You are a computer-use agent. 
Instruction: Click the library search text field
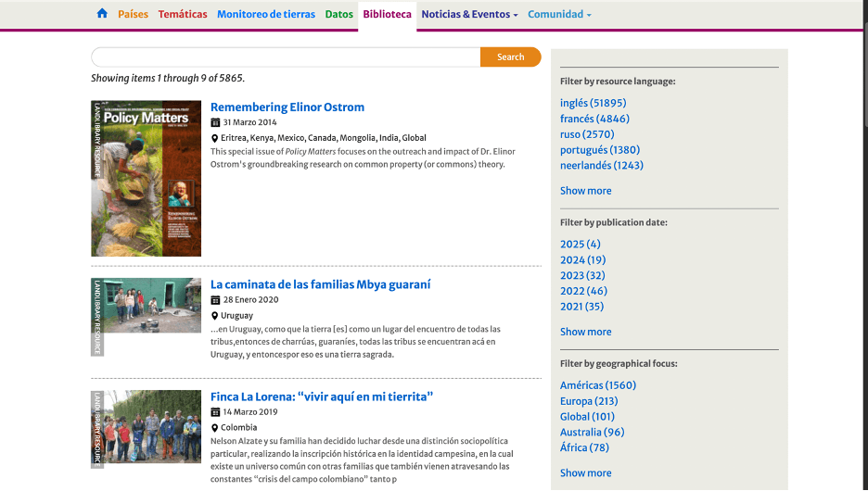286,57
